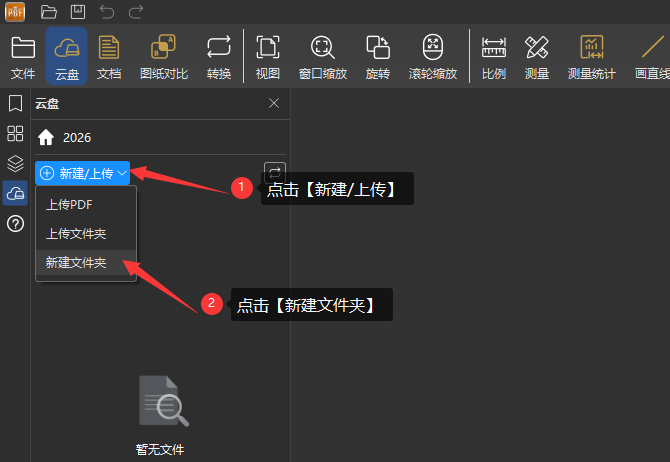
Task: Launch 图纸对比 drawing comparison tool
Action: click(x=163, y=56)
